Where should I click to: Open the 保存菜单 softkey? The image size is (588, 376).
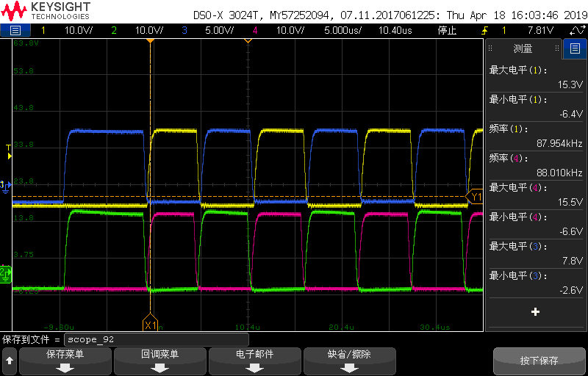(x=65, y=361)
